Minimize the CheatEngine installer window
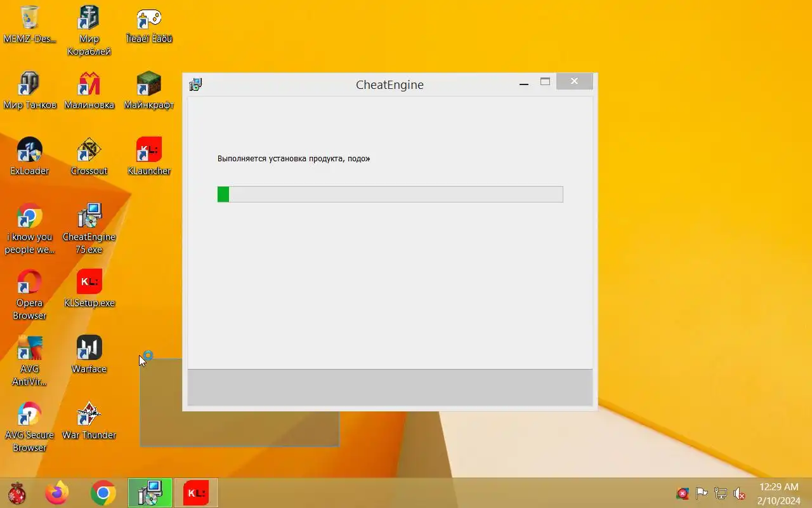The height and width of the screenshot is (508, 812). click(524, 84)
